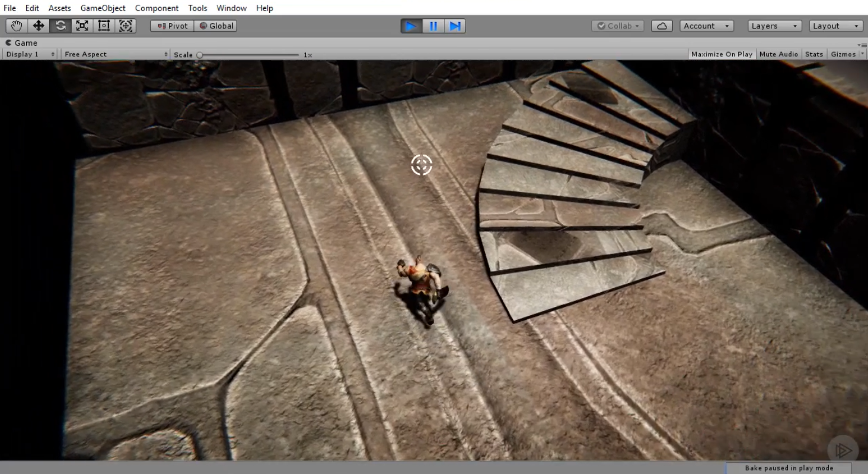Click the Bake paused in play mode status

(x=789, y=468)
